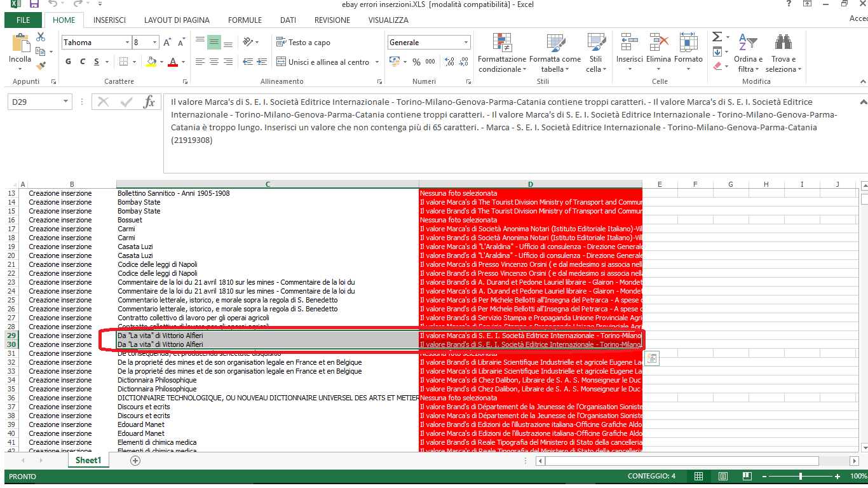Toggle Testo a capo text wrapping

(x=303, y=43)
